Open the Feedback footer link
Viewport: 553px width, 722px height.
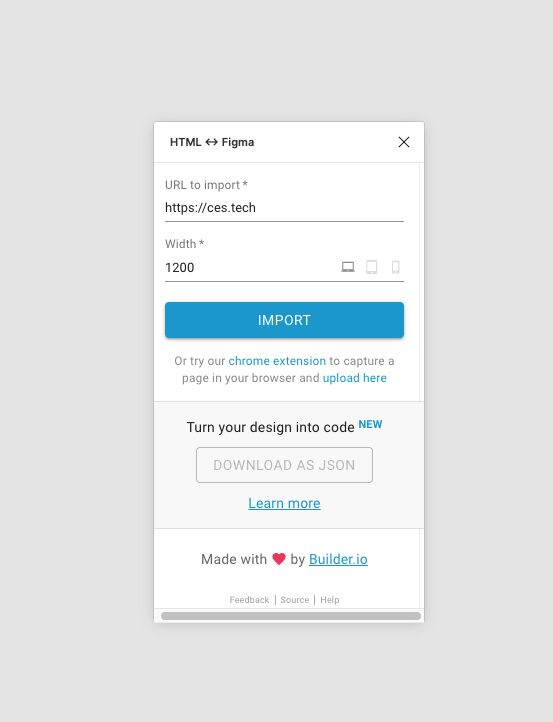tap(249, 600)
